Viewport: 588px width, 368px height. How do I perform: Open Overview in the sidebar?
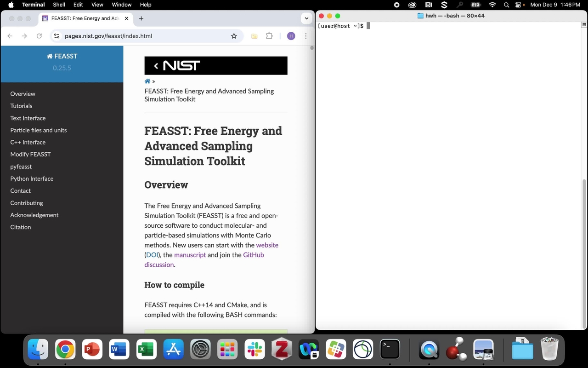23,94
